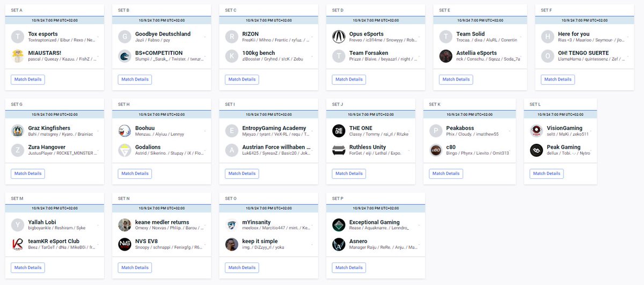Click the Exceptional Gaming team name

point(375,222)
